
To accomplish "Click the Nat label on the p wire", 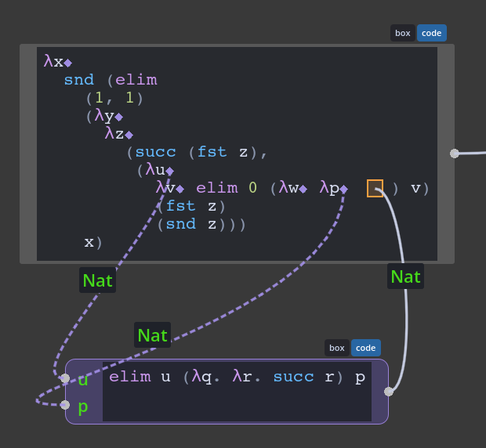I will click(153, 335).
